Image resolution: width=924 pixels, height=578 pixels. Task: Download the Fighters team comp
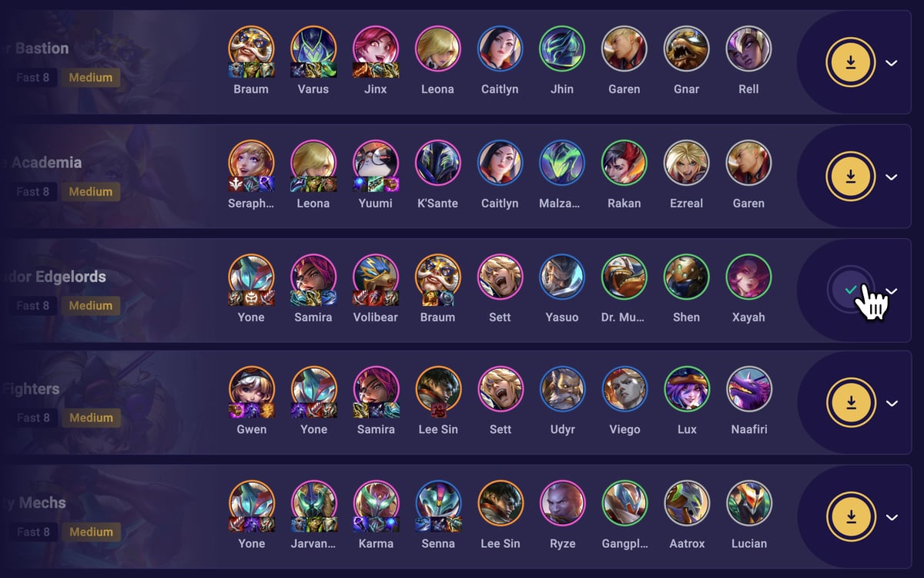[x=851, y=403]
